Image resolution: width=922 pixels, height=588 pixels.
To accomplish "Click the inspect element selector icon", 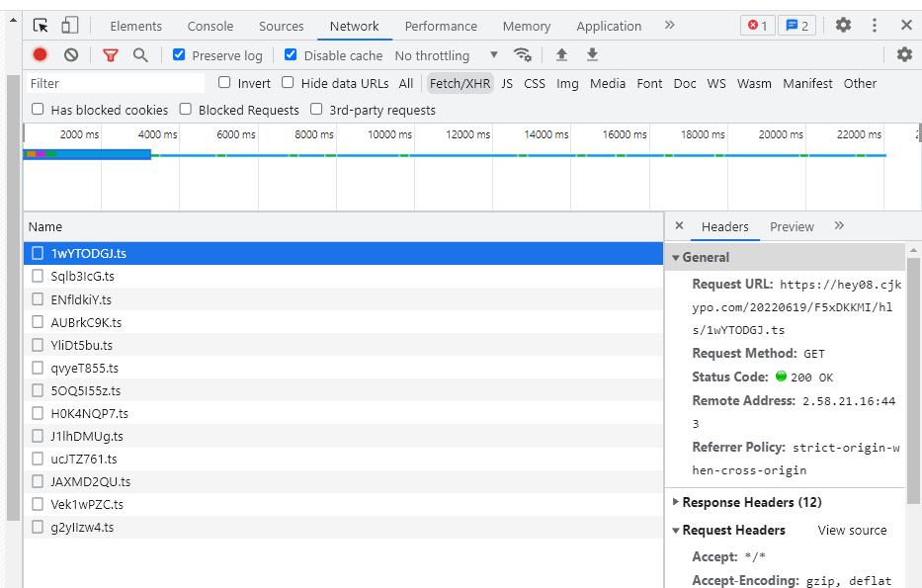I will pos(41,26).
